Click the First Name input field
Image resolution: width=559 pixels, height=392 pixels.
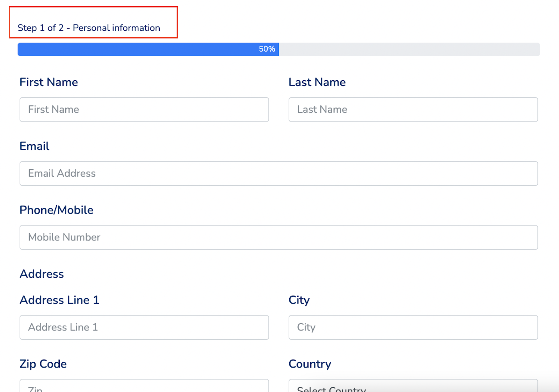tap(144, 110)
